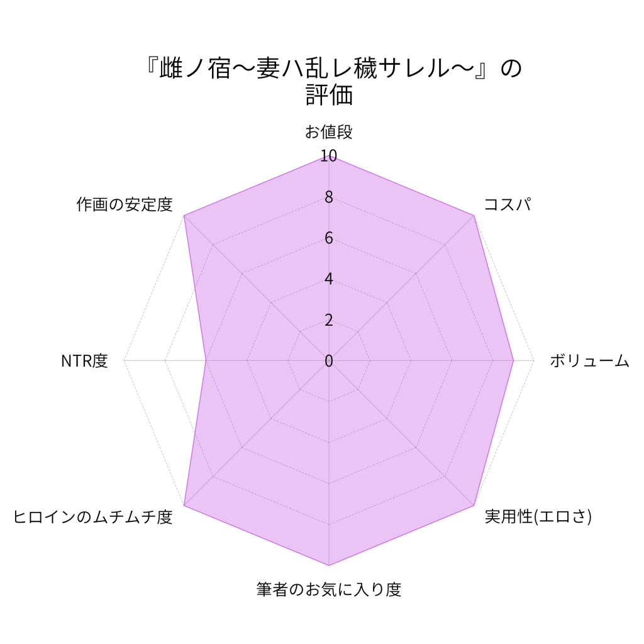Click the scale tick label 6
Screen dimensions: 644x644
328,238
